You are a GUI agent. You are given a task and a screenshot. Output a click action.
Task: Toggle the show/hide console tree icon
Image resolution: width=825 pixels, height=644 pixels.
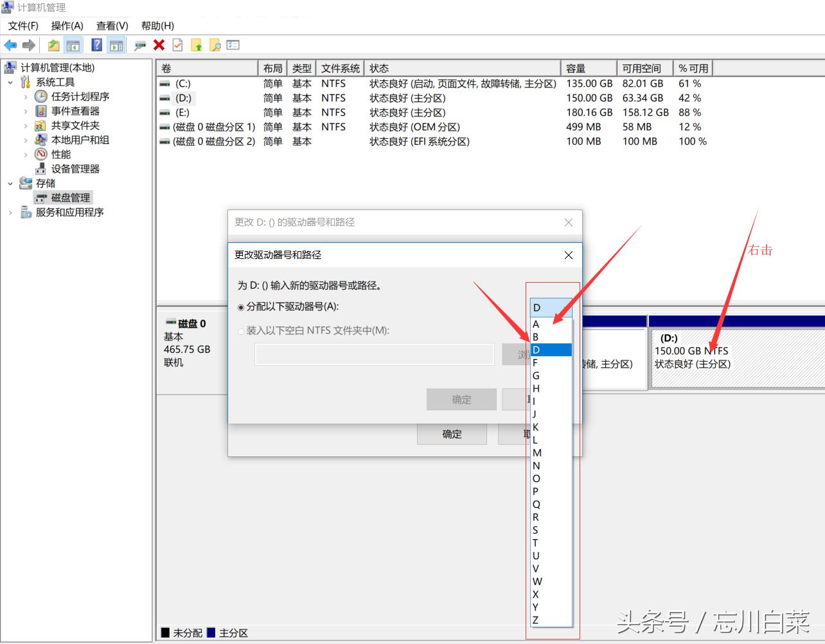[73, 45]
